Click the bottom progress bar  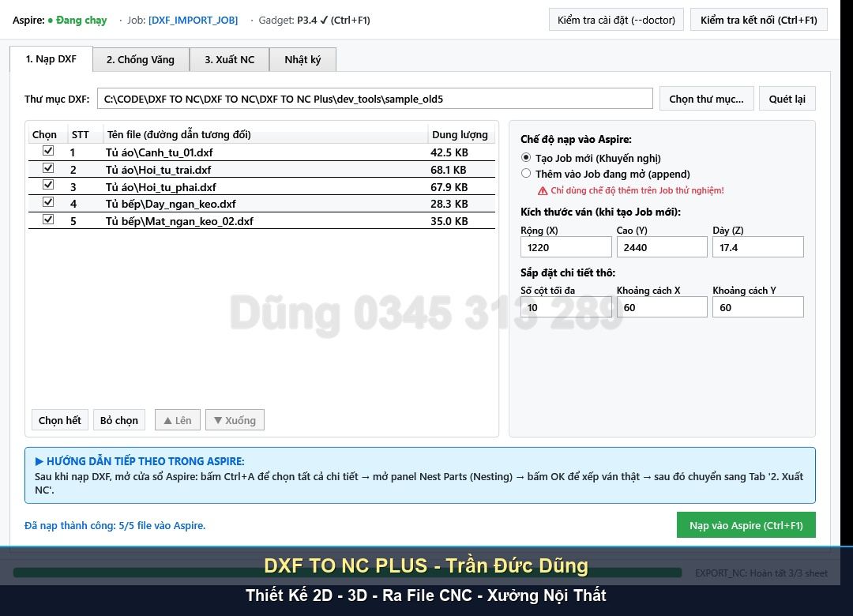pos(347,573)
